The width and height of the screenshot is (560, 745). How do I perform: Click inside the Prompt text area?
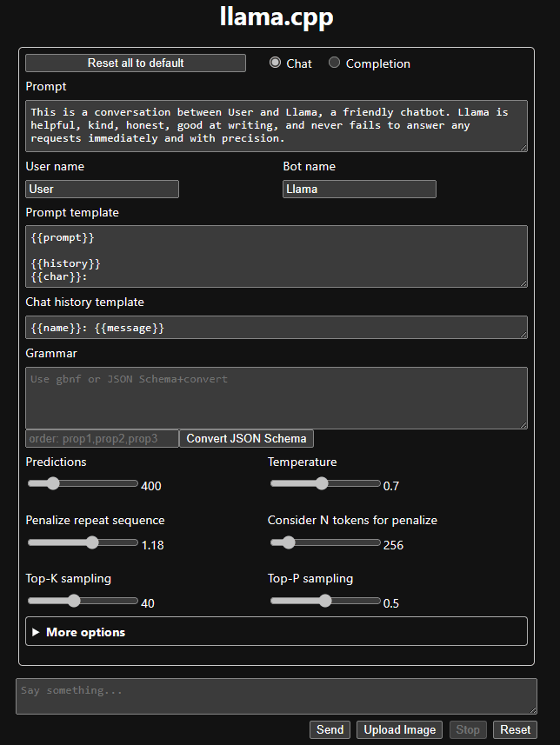(277, 126)
